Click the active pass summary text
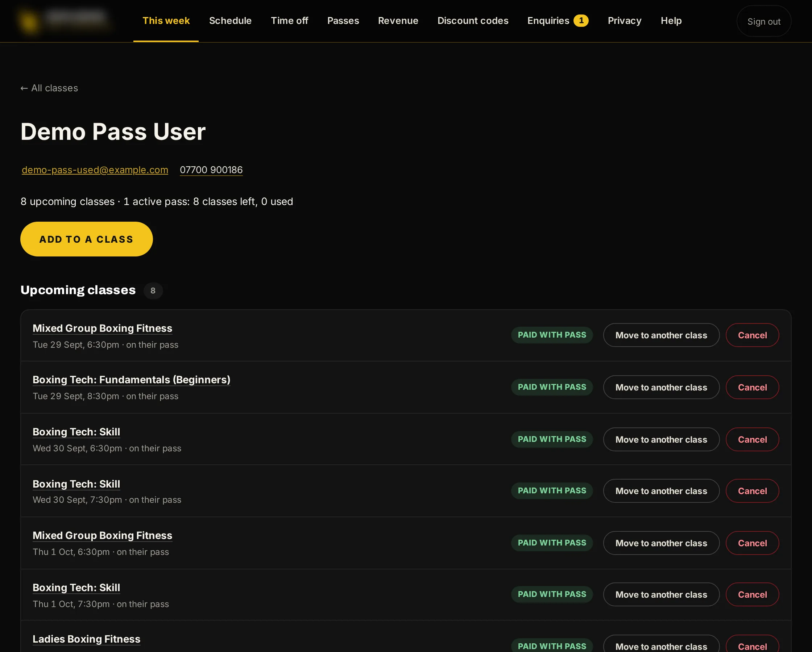The image size is (812, 652). point(208,202)
